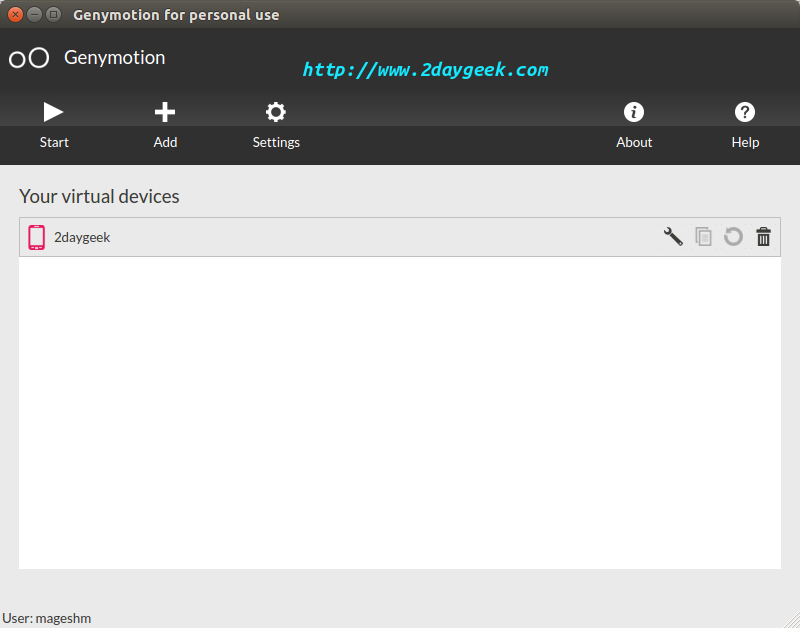This screenshot has height=628, width=800.
Task: Open device settings wrench icon for 2daygeek
Action: point(673,237)
